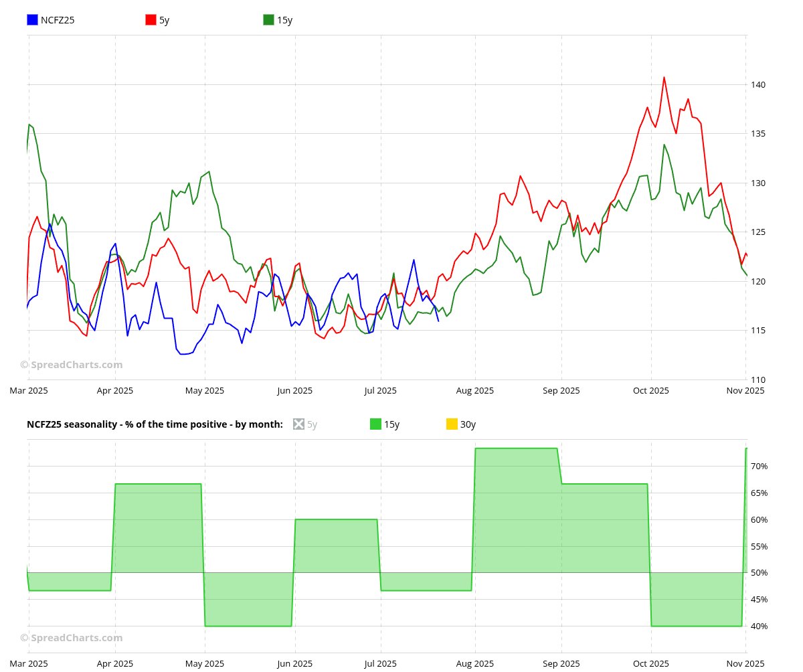Click the last NCFZ25 data point in late July
803x672 pixels.
pyautogui.click(x=438, y=321)
